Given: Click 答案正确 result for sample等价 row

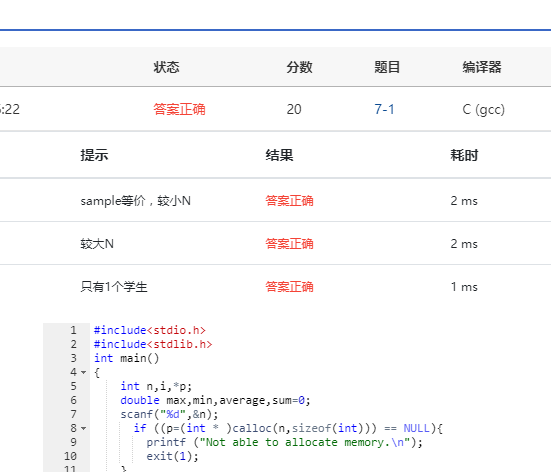Looking at the screenshot, I should coord(289,201).
